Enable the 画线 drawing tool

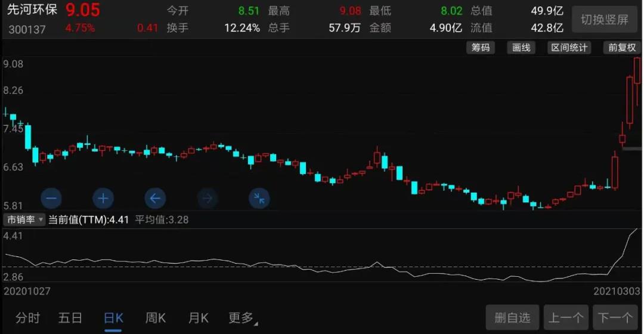pos(521,48)
